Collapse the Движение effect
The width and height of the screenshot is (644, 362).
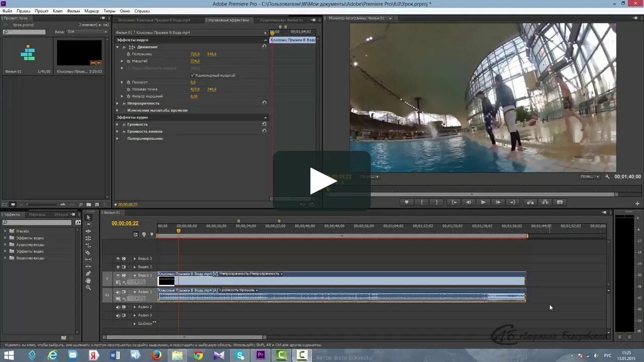coord(118,47)
